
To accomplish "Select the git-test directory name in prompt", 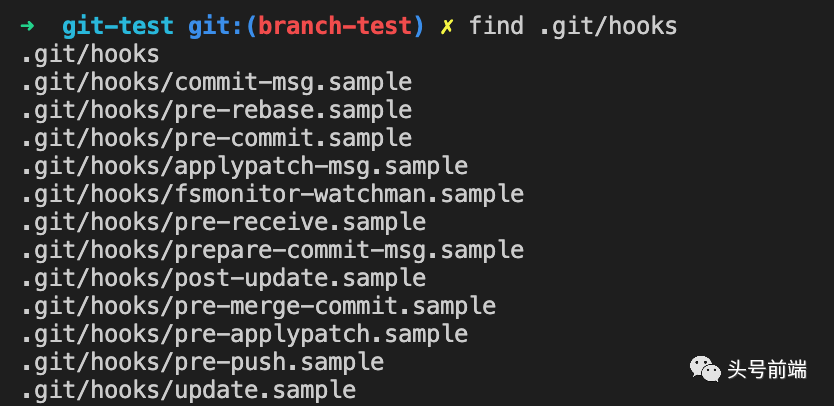I will tap(118, 26).
